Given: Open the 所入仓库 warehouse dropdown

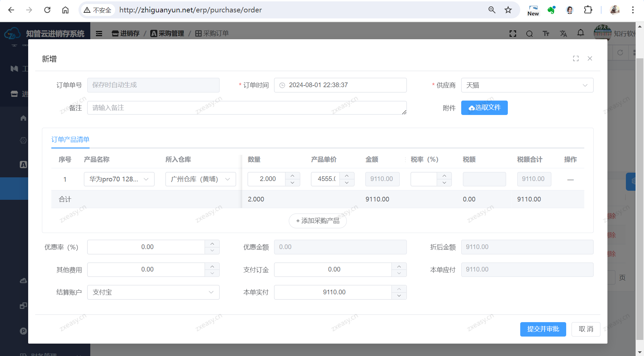Looking at the screenshot, I should [200, 179].
